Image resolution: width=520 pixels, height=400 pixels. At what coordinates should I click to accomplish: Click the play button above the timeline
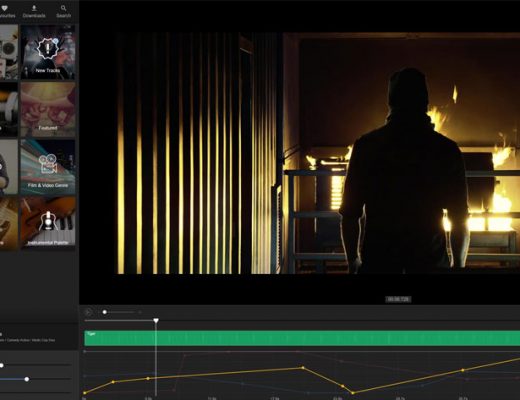point(88,312)
